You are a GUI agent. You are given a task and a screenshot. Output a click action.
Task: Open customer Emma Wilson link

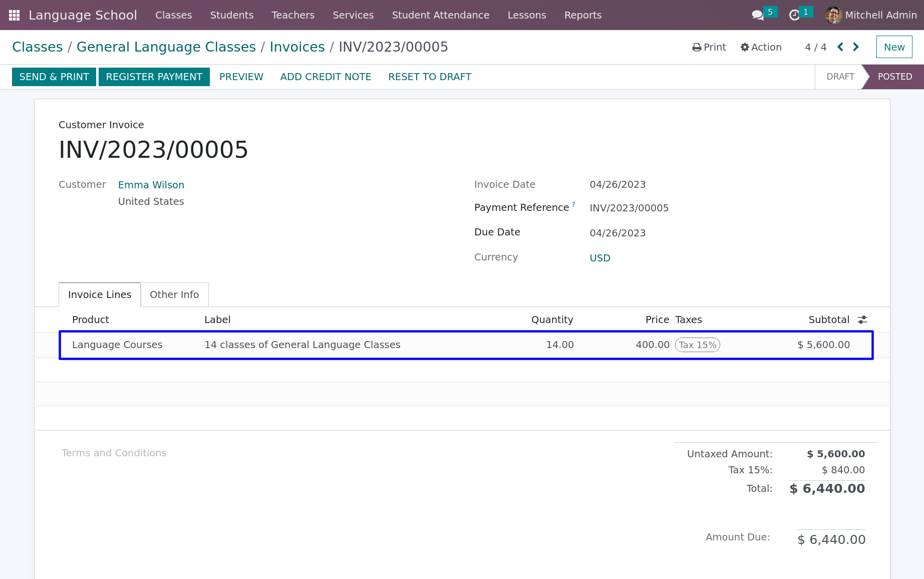pos(151,185)
